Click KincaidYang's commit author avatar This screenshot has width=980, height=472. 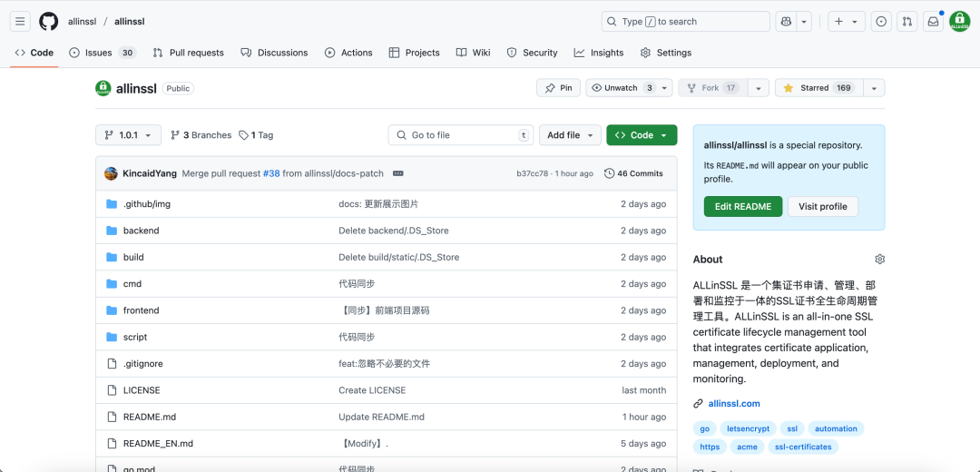click(112, 173)
